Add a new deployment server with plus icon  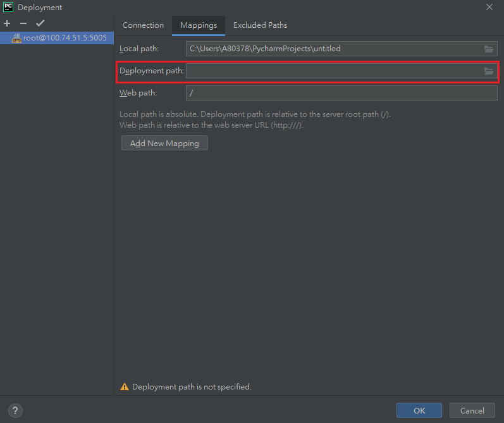pos(7,23)
